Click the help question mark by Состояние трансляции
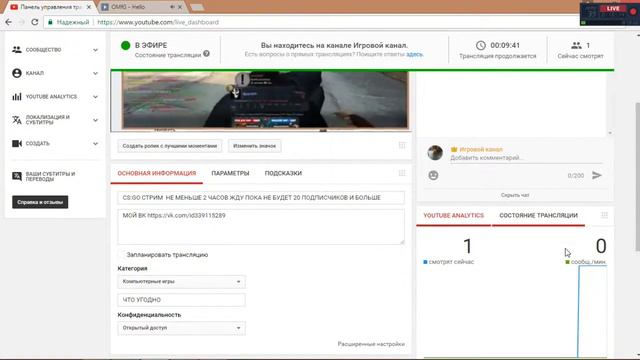Viewport: 640px width, 360px height. (207, 53)
